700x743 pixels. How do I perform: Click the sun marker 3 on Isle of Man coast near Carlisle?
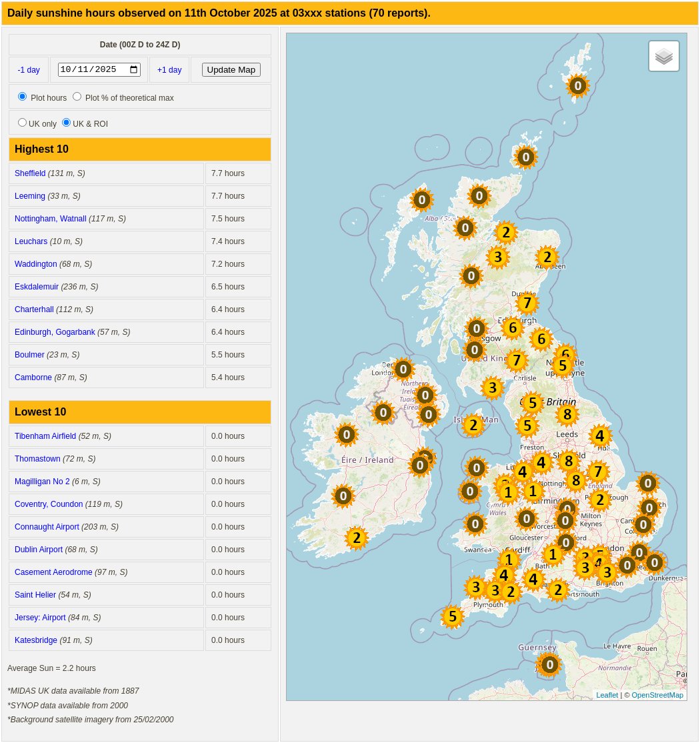492,388
